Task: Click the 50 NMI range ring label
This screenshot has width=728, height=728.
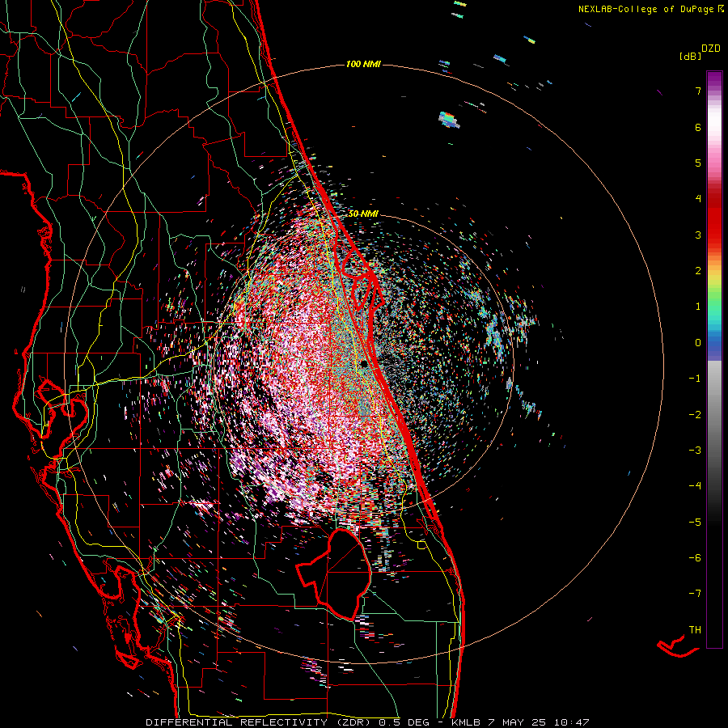Action: click(x=363, y=214)
